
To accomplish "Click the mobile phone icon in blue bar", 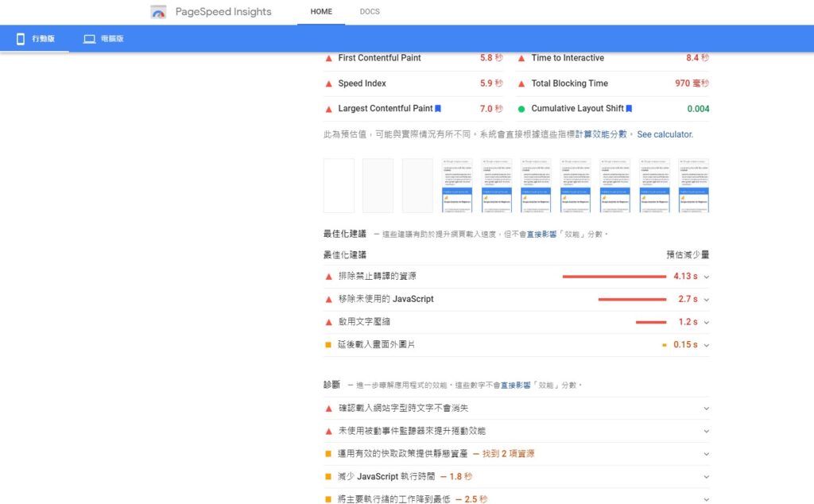I will click(x=21, y=39).
